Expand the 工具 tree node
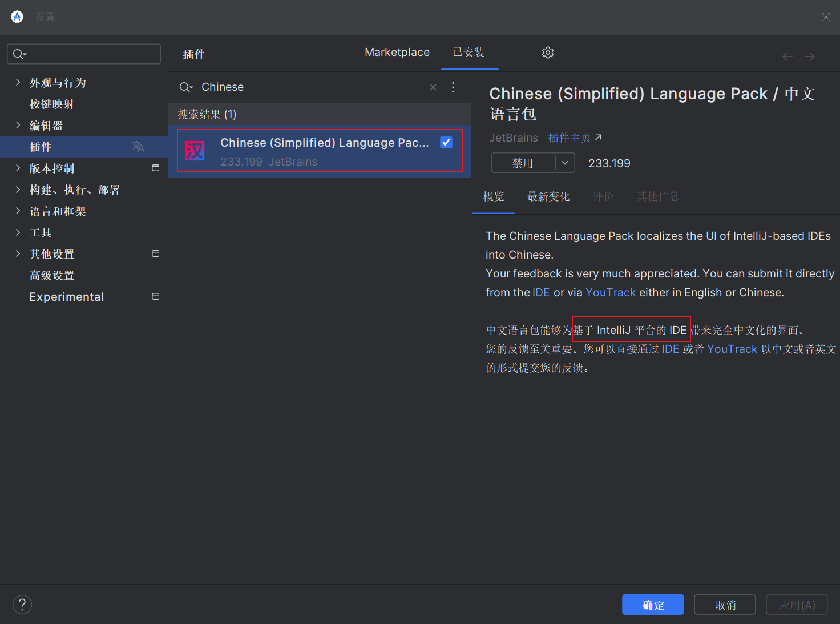Screen dimensions: 840x624 tap(18, 232)
